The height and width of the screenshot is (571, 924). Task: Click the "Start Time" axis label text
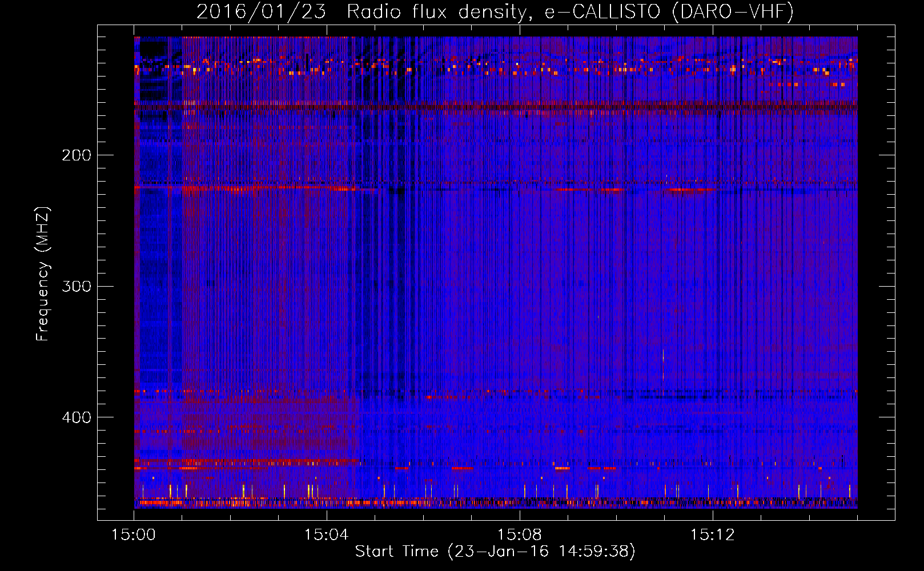[x=397, y=552]
